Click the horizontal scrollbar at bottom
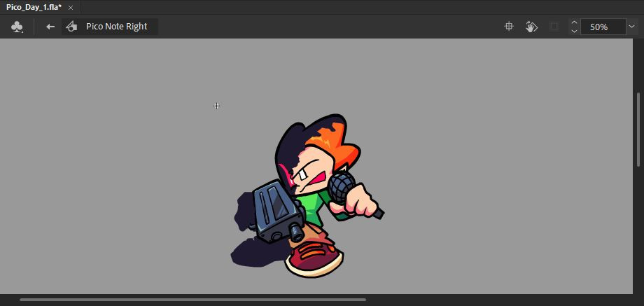Viewport: 644px width, 306px height. tap(192, 300)
